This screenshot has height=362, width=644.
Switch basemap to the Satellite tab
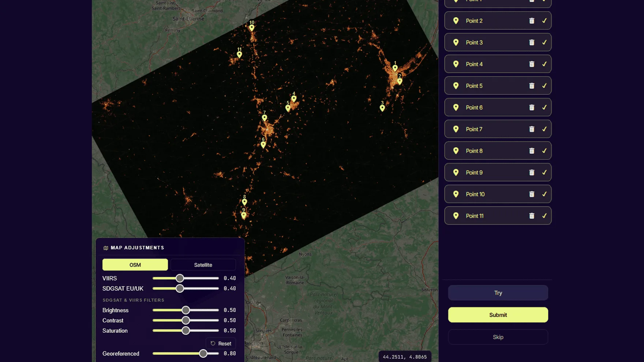click(x=203, y=265)
